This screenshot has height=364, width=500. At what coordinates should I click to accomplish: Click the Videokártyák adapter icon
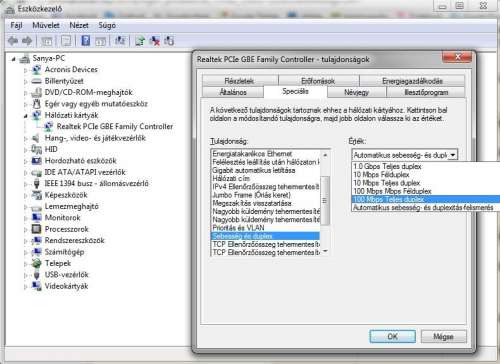(36, 286)
